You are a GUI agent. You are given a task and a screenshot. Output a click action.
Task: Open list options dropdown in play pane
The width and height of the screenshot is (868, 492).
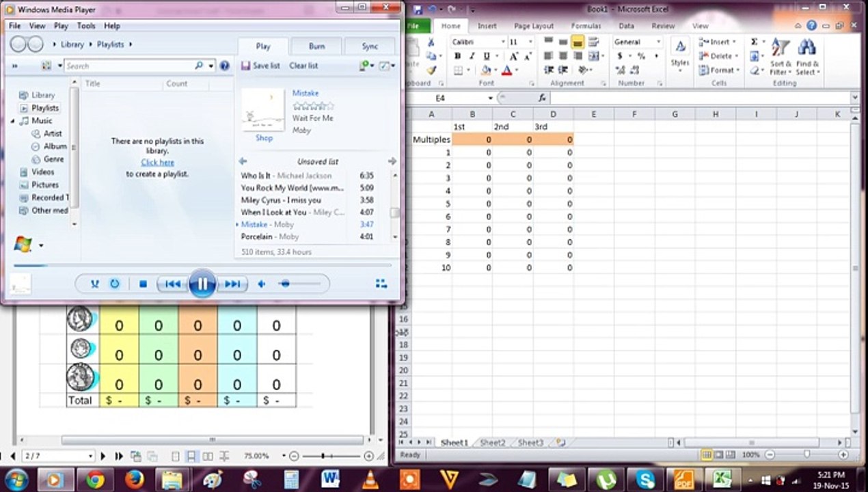tap(387, 66)
